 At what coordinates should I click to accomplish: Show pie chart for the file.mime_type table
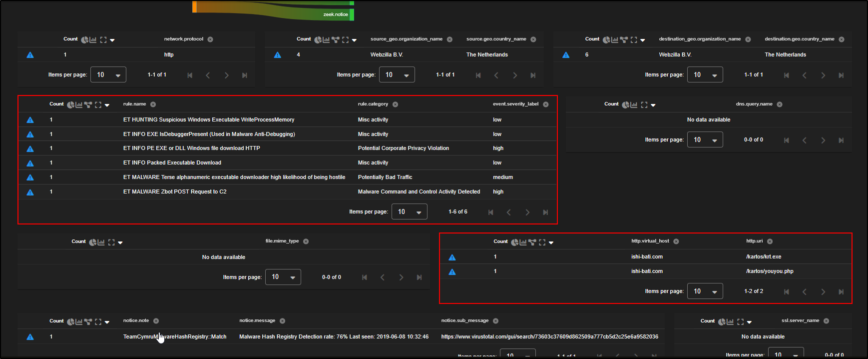[x=92, y=242]
